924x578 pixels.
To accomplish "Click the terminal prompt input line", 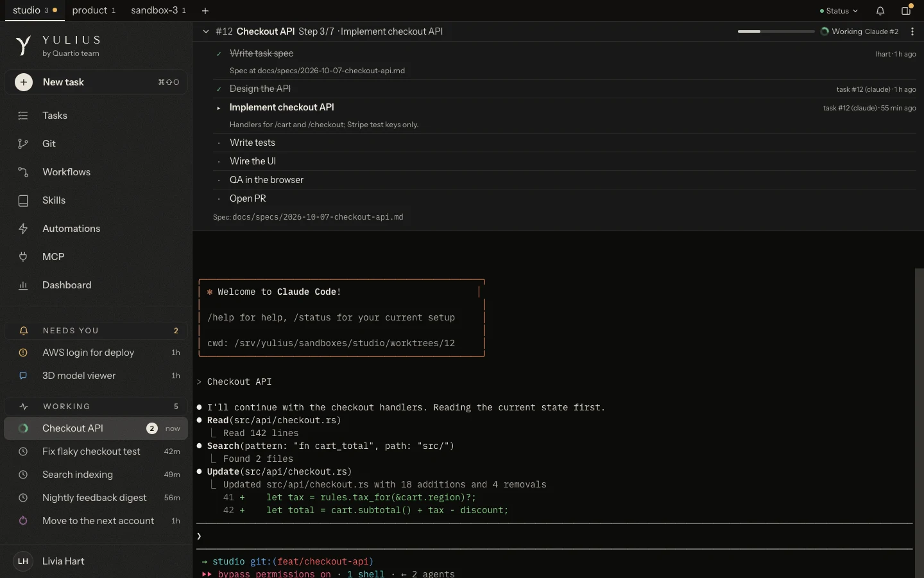I will click(x=554, y=536).
